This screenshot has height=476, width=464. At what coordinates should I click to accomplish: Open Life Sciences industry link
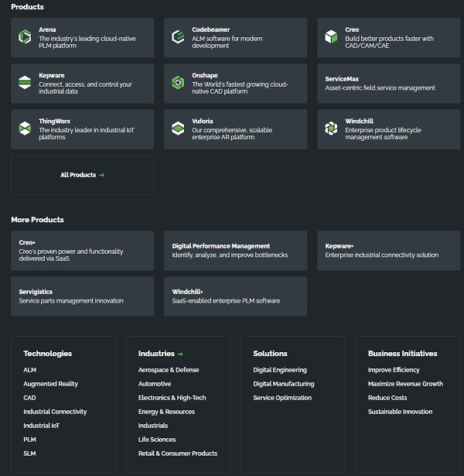point(157,440)
